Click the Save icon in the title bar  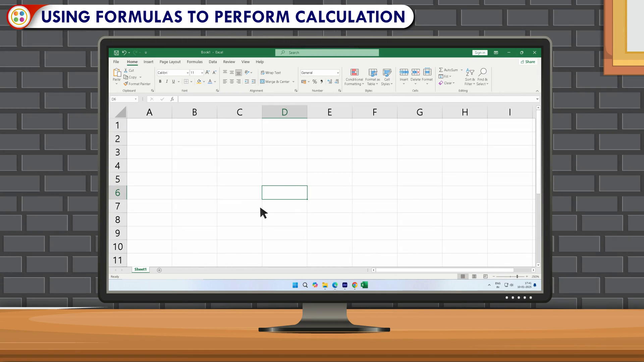tap(116, 53)
